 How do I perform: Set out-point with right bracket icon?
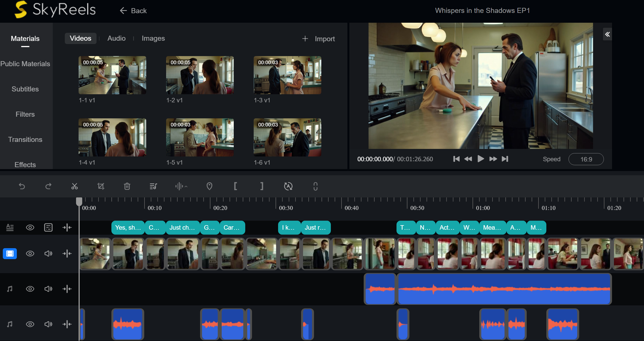pos(262,186)
